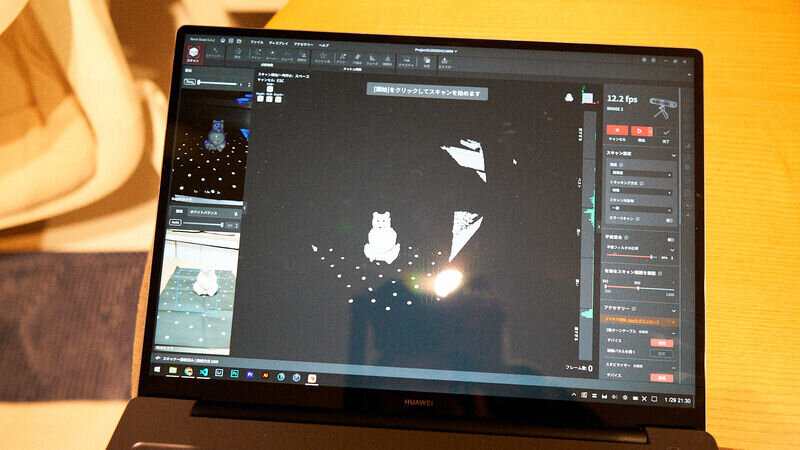
Task: Open the scan object type dropdown
Action: tap(641, 210)
